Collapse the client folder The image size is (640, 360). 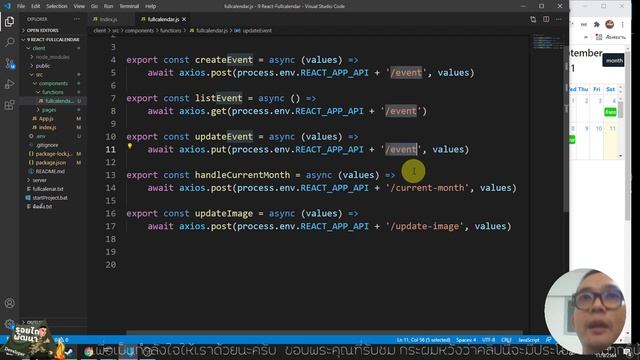(x=39, y=48)
